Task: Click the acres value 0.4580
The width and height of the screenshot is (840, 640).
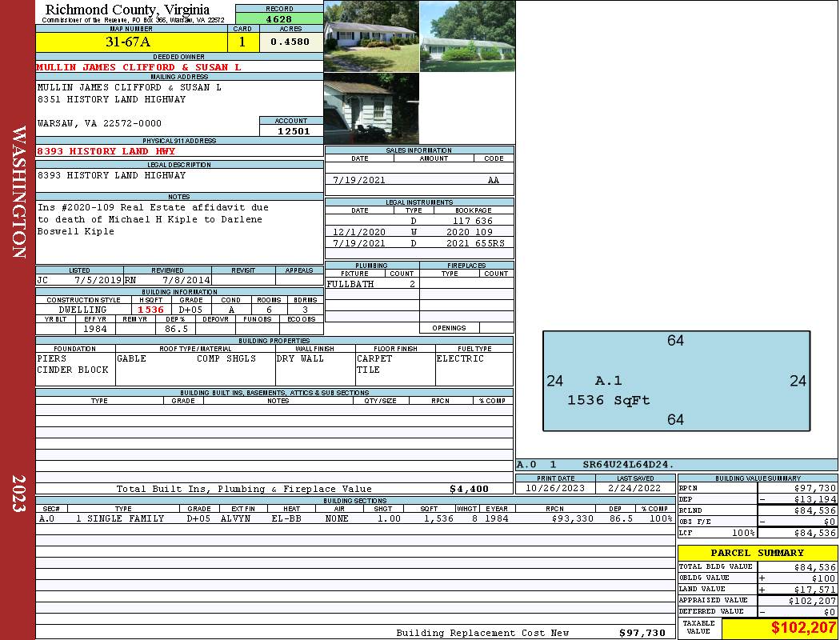Action: tap(290, 42)
